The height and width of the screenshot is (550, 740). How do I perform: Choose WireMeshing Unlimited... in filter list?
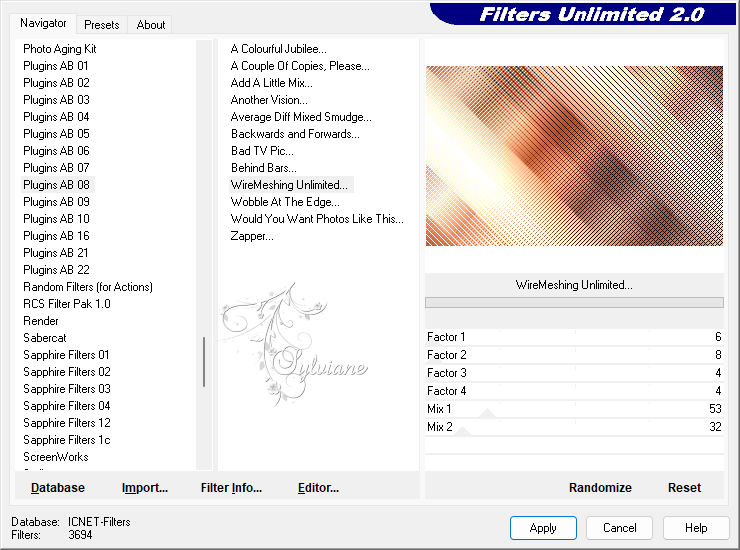(289, 185)
